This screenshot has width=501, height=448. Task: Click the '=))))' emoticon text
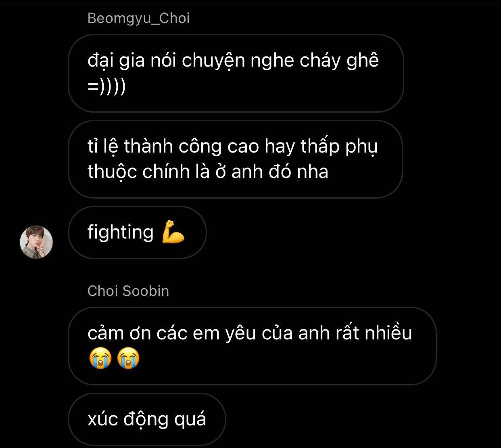107,86
